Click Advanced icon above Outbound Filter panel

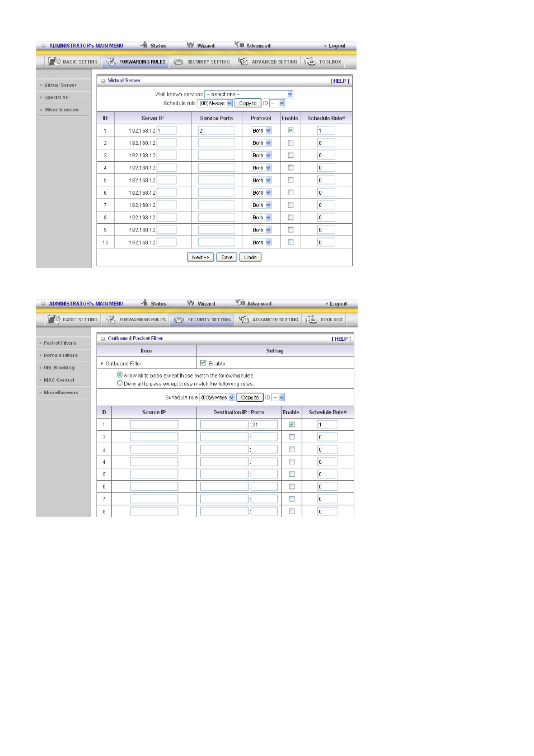(241, 302)
